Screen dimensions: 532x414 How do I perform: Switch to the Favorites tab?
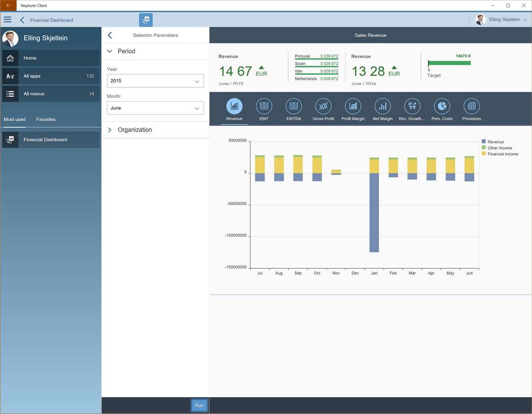click(46, 120)
